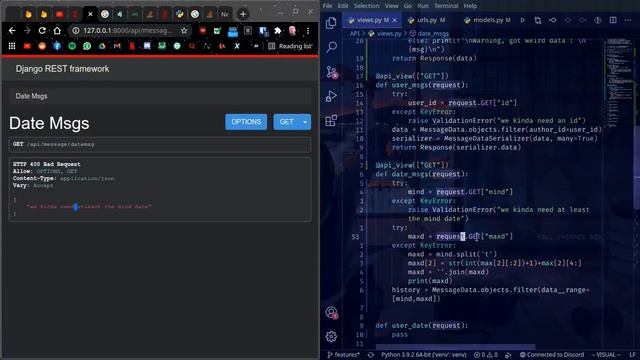The image size is (640, 360).
Task: Click the features* git branch
Action: coord(344,355)
